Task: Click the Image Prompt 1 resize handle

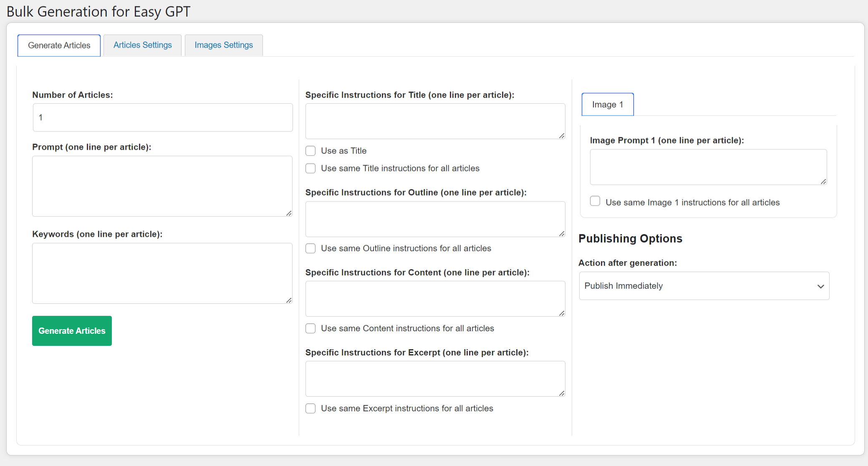Action: click(x=823, y=181)
